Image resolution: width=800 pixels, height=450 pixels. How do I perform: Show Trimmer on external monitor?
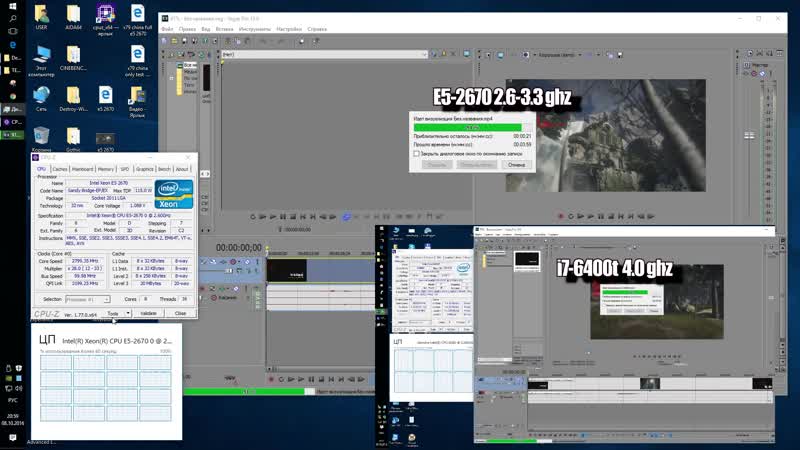tap(467, 54)
